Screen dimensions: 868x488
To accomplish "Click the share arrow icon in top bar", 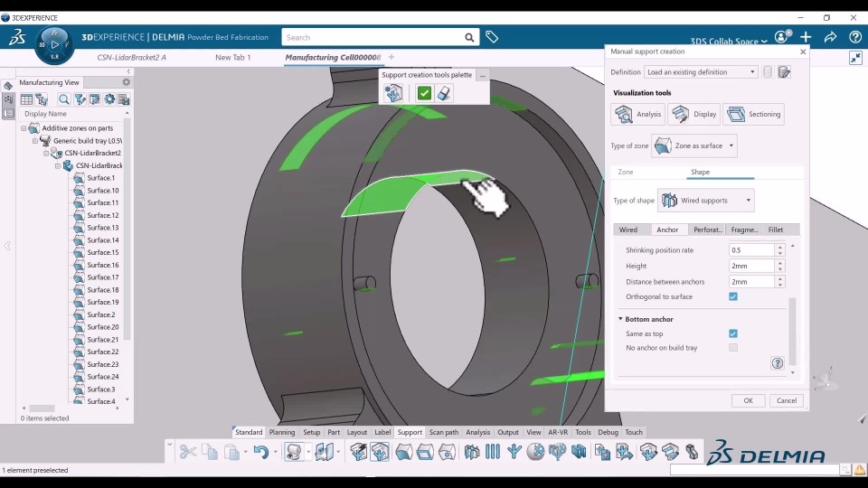I will pyautogui.click(x=830, y=37).
